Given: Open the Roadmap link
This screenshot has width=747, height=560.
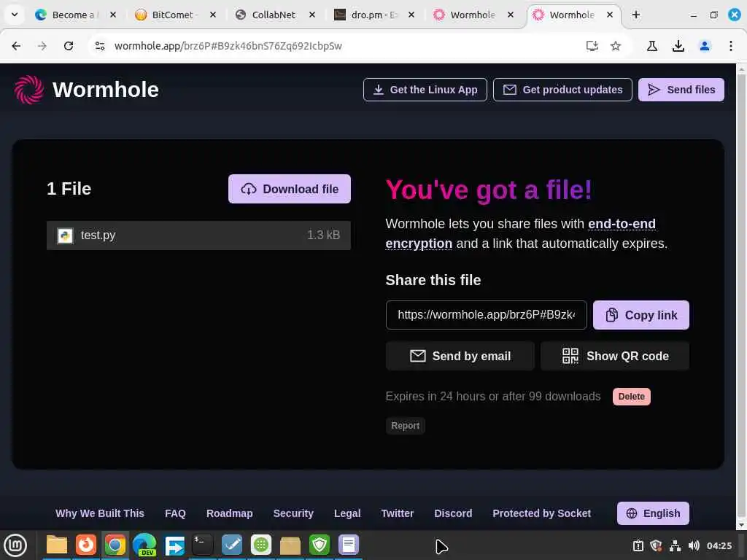Looking at the screenshot, I should (229, 513).
